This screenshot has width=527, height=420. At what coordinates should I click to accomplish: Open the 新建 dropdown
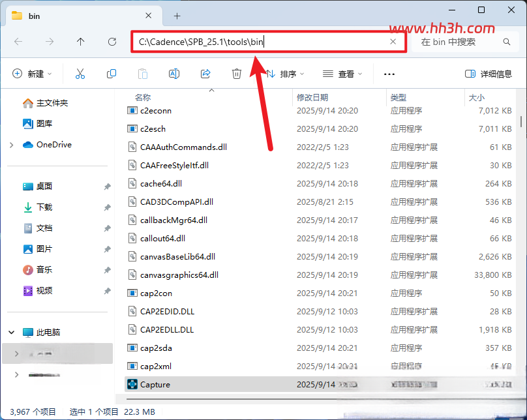[x=32, y=74]
